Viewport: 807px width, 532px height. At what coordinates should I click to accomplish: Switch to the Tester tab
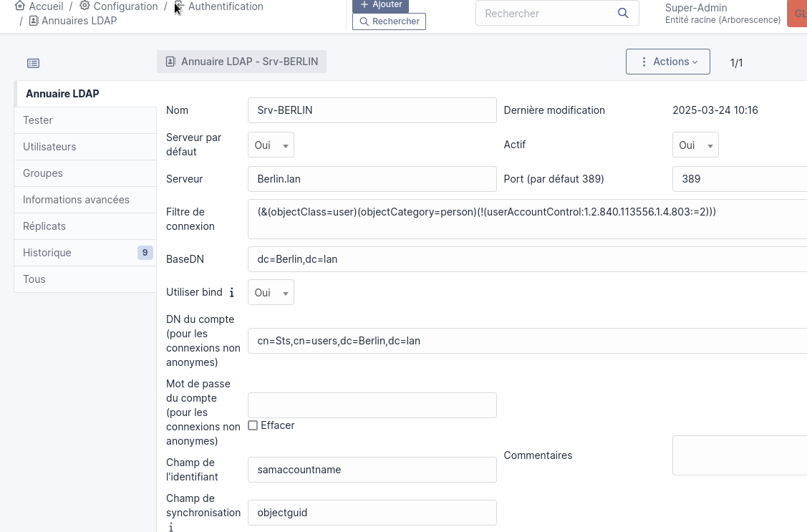click(x=38, y=120)
